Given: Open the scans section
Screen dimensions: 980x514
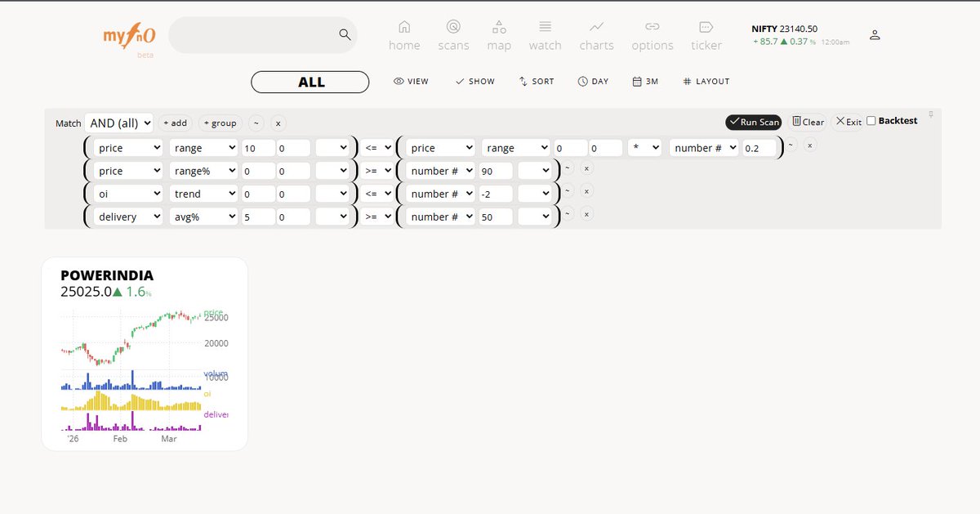Looking at the screenshot, I should coord(453,36).
